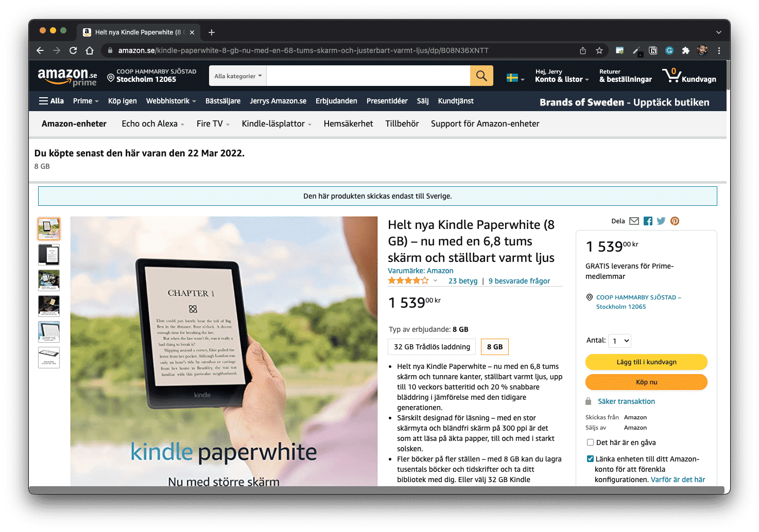
Task: Open the Alla hamburger menu
Action: coord(51,101)
